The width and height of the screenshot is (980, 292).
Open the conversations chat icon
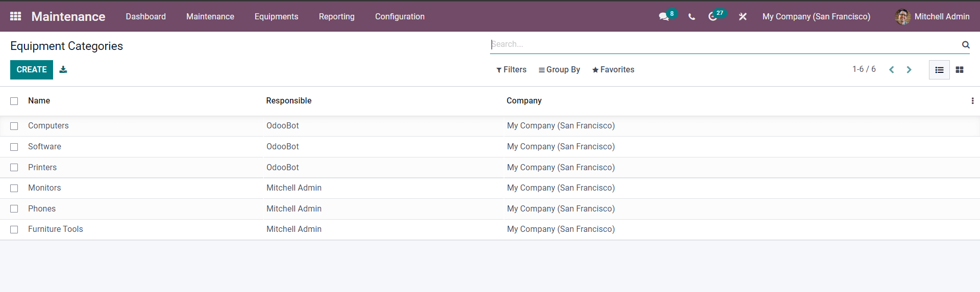(x=664, y=17)
